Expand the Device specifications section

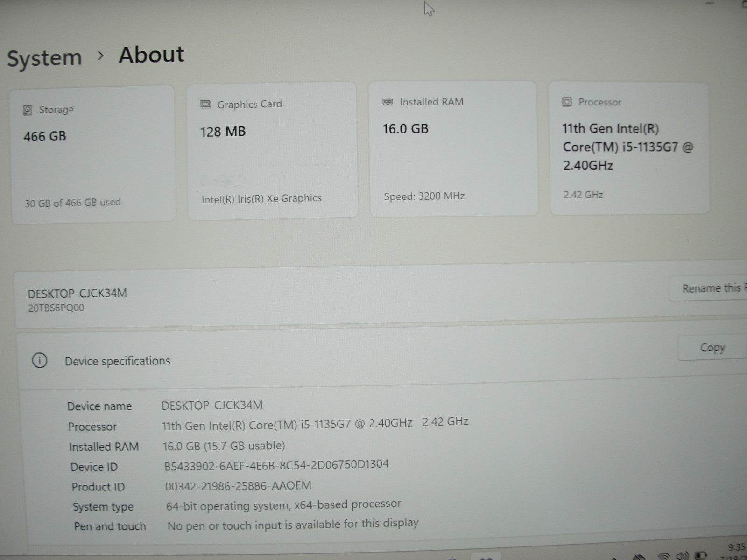tap(117, 361)
